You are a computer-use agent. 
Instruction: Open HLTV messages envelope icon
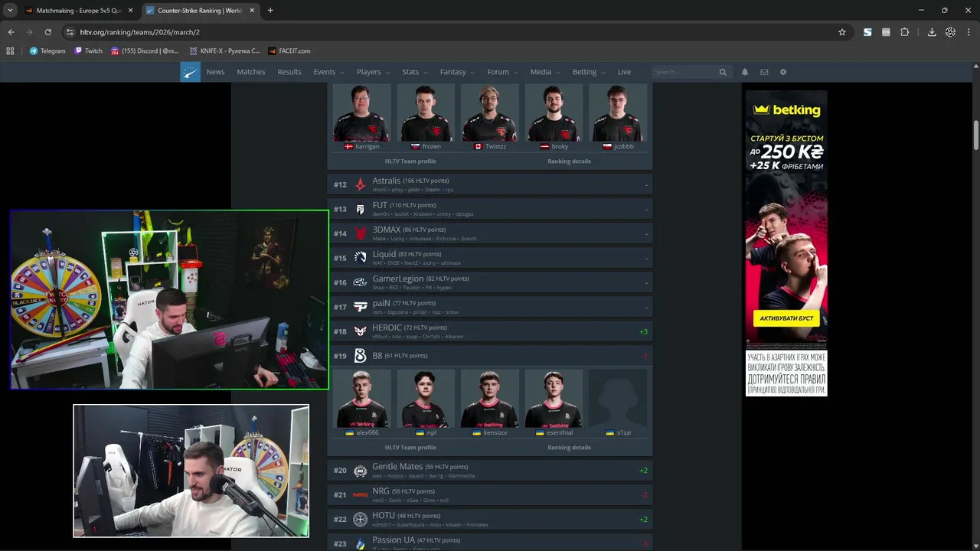click(764, 72)
